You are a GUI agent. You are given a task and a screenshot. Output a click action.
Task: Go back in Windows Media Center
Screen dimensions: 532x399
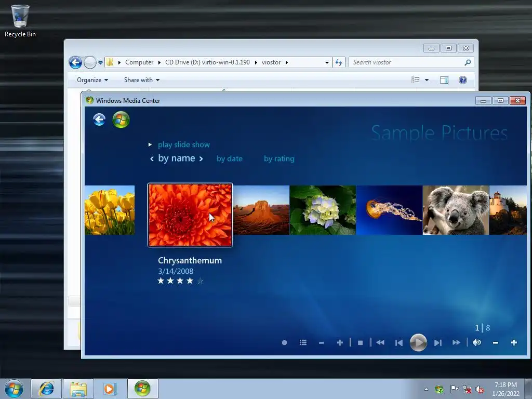click(x=99, y=119)
